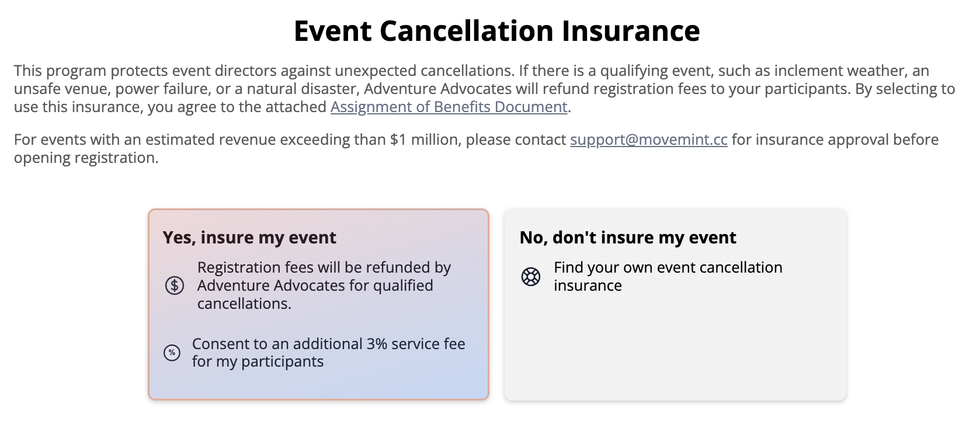This screenshot has width=980, height=425.
Task: Click the Event Cancellation Insurance page title
Action: [x=496, y=31]
